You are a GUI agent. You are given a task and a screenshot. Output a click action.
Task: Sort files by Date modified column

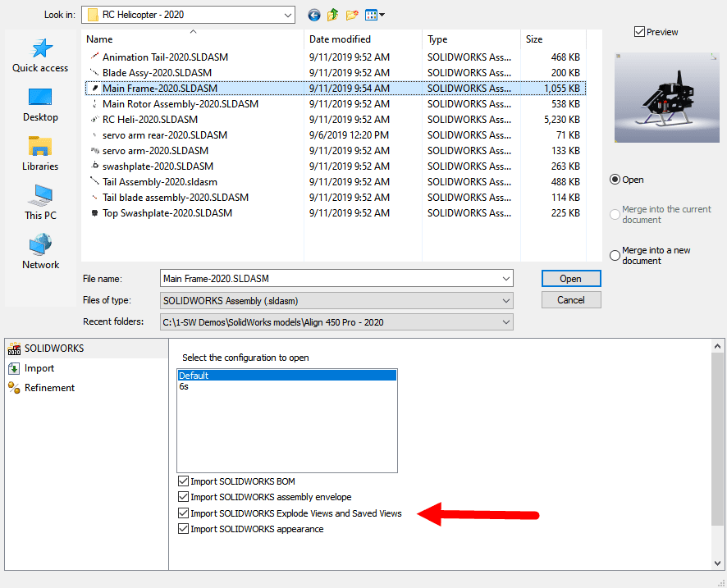363,39
